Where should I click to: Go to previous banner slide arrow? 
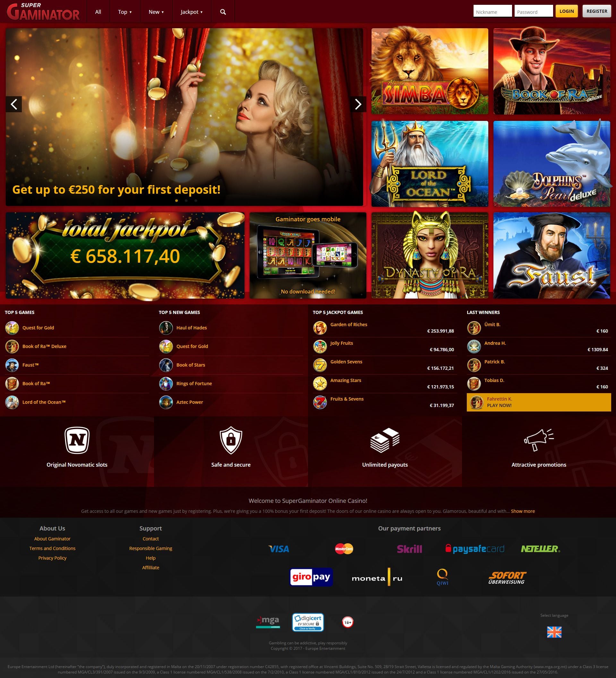tap(14, 104)
